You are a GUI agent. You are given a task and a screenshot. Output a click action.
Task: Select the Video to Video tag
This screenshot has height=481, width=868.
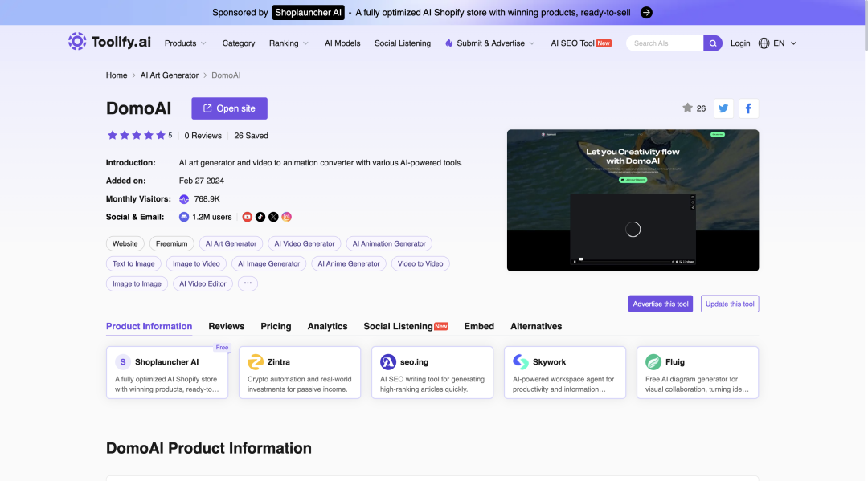[420, 263]
